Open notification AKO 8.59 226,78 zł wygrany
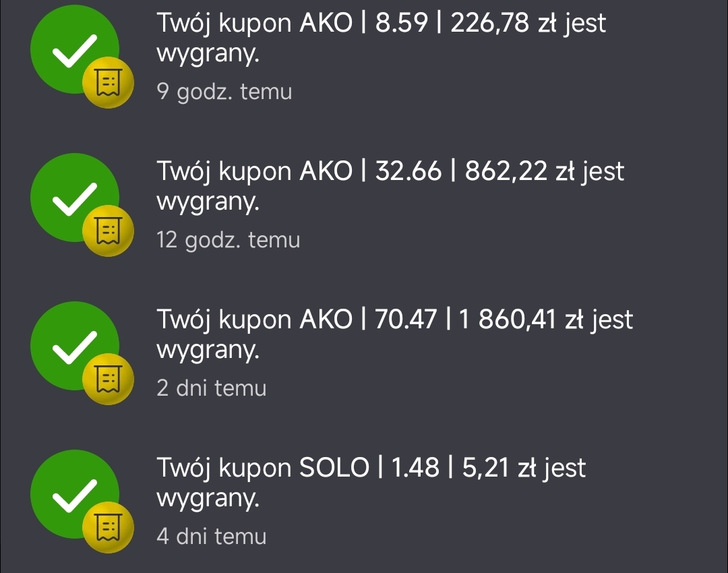This screenshot has height=573, width=728. (364, 56)
